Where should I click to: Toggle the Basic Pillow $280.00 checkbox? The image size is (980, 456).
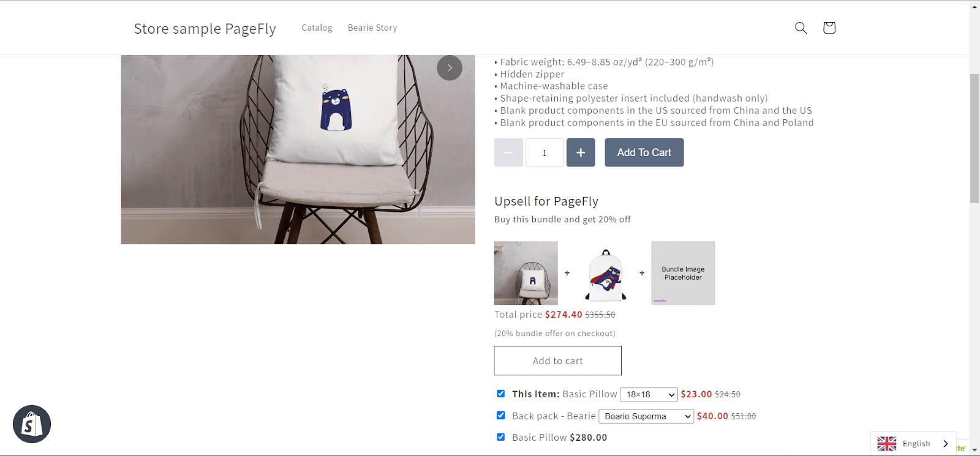coord(501,437)
